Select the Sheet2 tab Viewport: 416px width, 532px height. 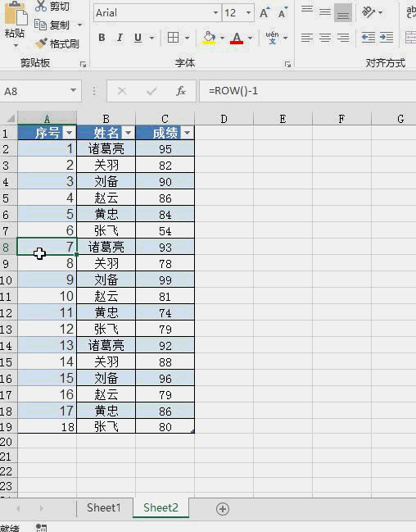pos(161,507)
